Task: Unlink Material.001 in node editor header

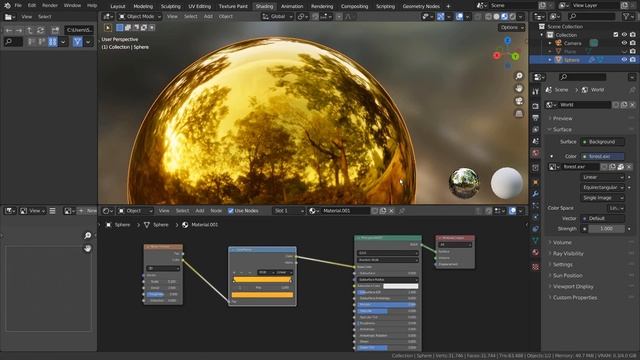Action: 391,211
